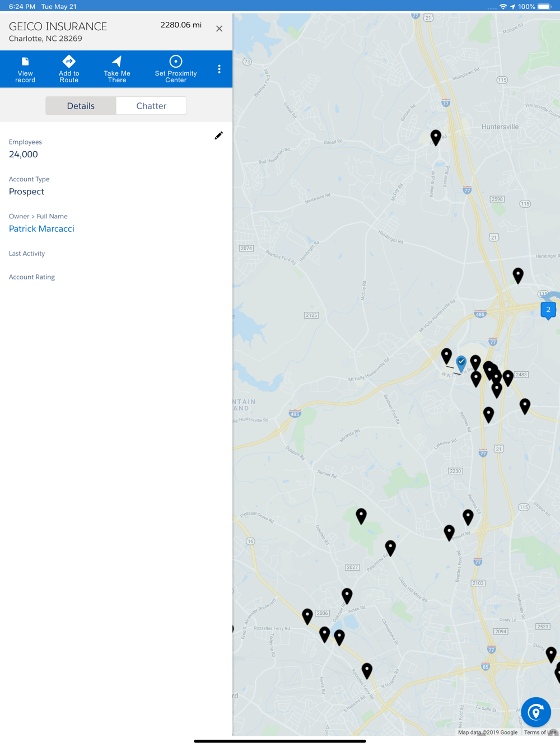
Task: Open View record for Geico Insurance
Action: point(25,69)
